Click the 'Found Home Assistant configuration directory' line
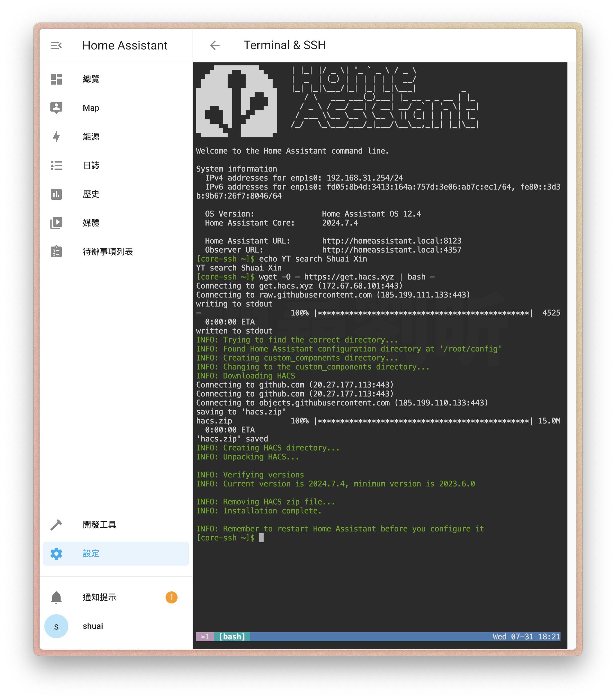 coord(349,349)
